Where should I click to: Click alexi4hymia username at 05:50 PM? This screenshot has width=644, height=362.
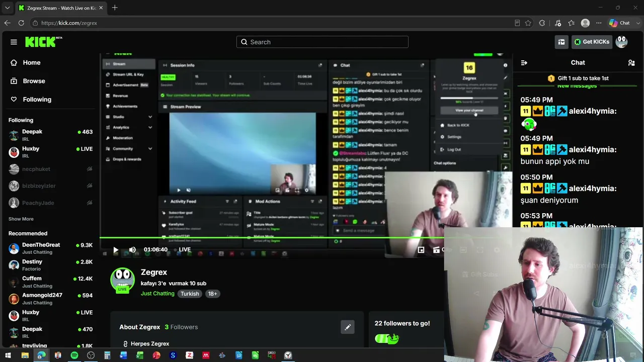click(593, 189)
